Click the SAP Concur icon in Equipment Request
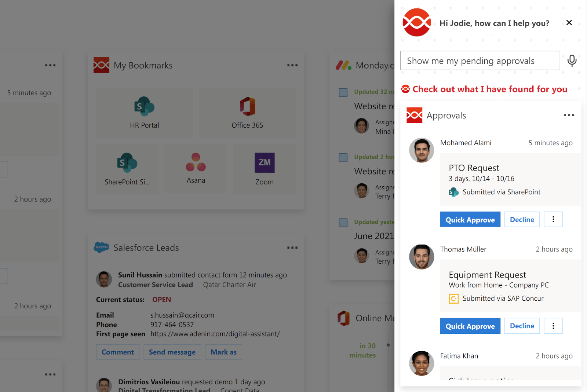The height and width of the screenshot is (392, 587). pyautogui.click(x=453, y=298)
